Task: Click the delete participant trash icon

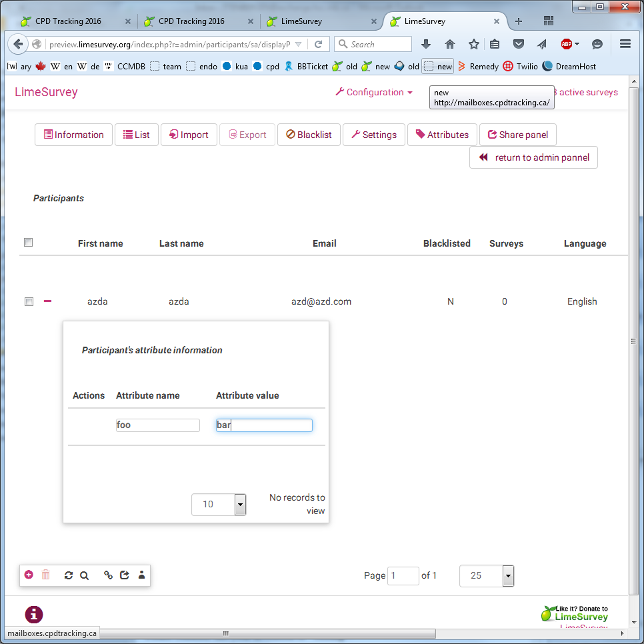Action: [x=45, y=575]
